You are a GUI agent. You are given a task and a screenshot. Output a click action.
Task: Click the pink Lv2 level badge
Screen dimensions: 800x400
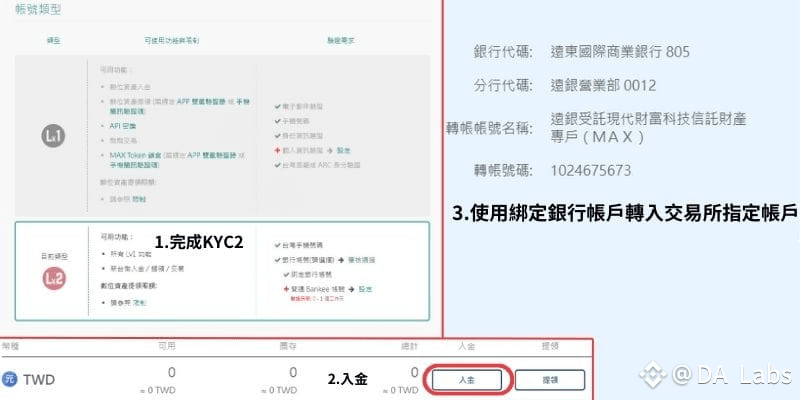tap(54, 278)
